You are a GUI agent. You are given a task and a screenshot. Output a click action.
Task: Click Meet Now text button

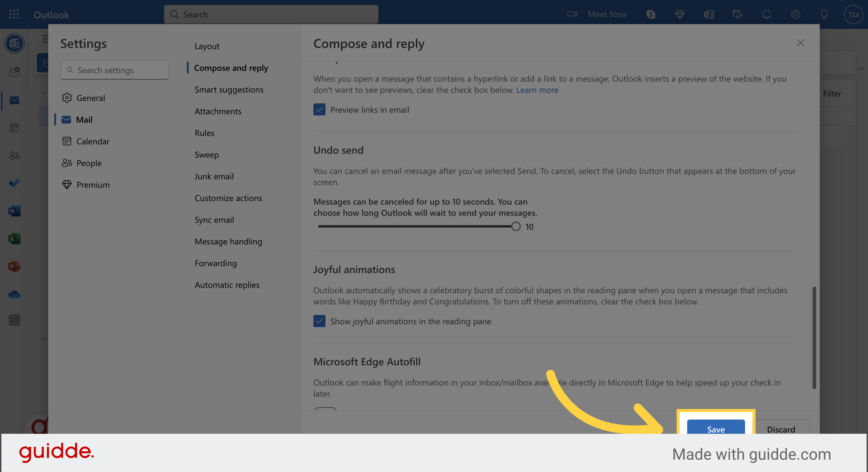(607, 14)
